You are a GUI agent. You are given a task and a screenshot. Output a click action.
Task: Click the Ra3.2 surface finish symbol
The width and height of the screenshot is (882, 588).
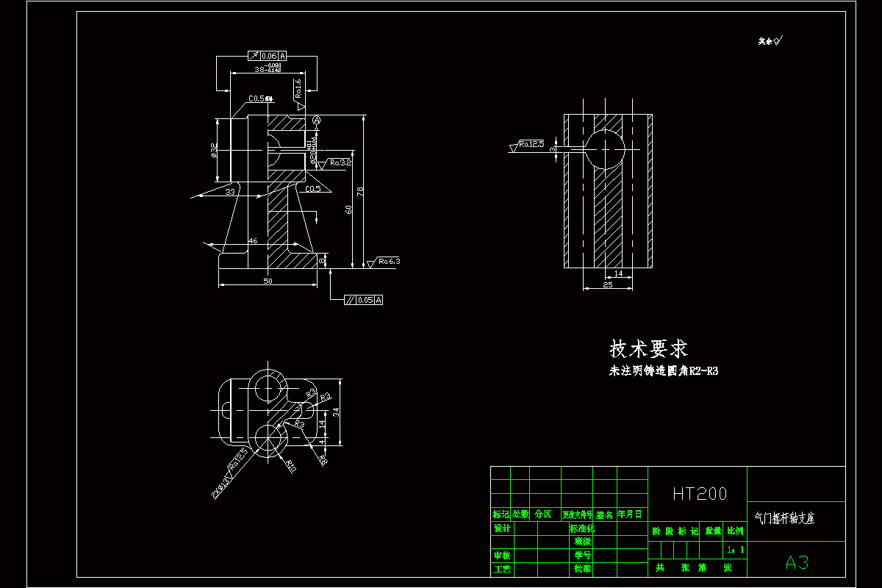pyautogui.click(x=340, y=162)
